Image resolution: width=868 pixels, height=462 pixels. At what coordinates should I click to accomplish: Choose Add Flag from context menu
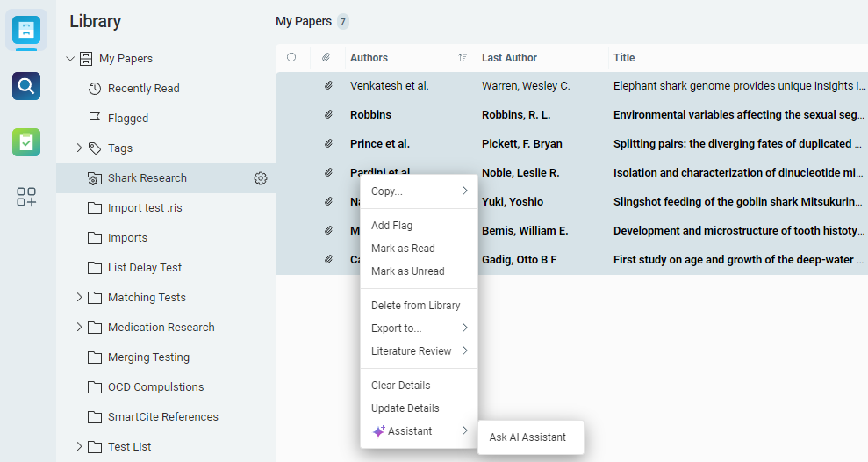pos(391,226)
